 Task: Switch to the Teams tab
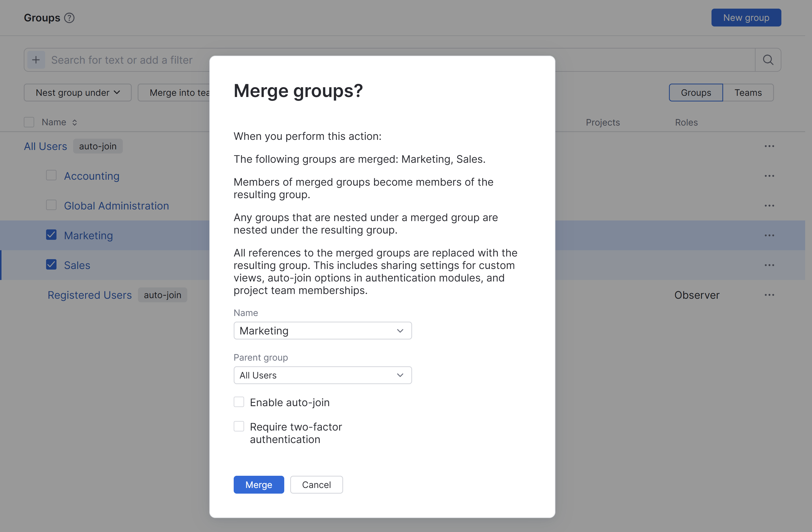[x=748, y=92]
